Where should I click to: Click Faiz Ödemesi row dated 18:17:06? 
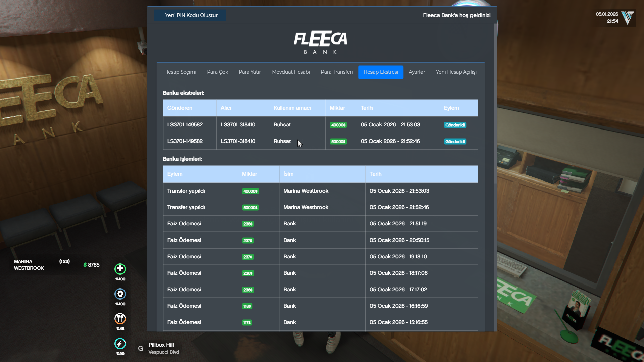coord(320,273)
